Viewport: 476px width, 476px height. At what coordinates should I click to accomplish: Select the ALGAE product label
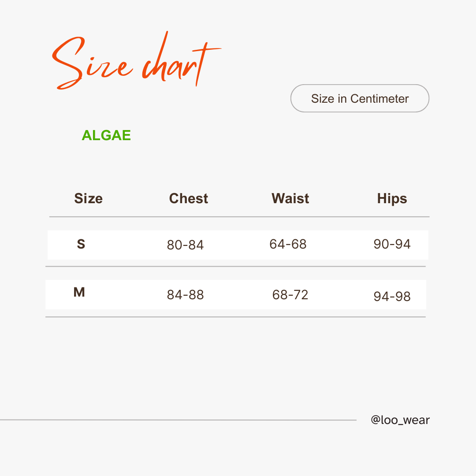pos(106,135)
